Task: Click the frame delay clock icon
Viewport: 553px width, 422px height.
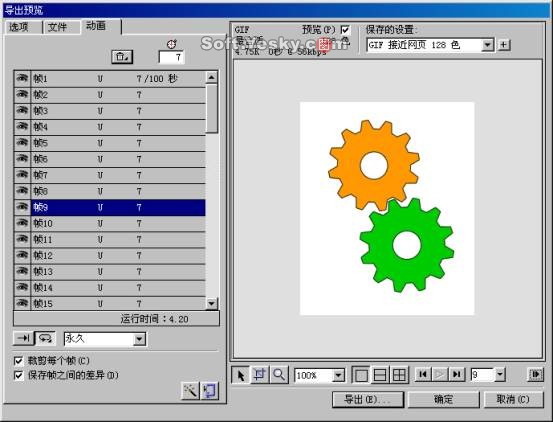Action: pos(171,44)
